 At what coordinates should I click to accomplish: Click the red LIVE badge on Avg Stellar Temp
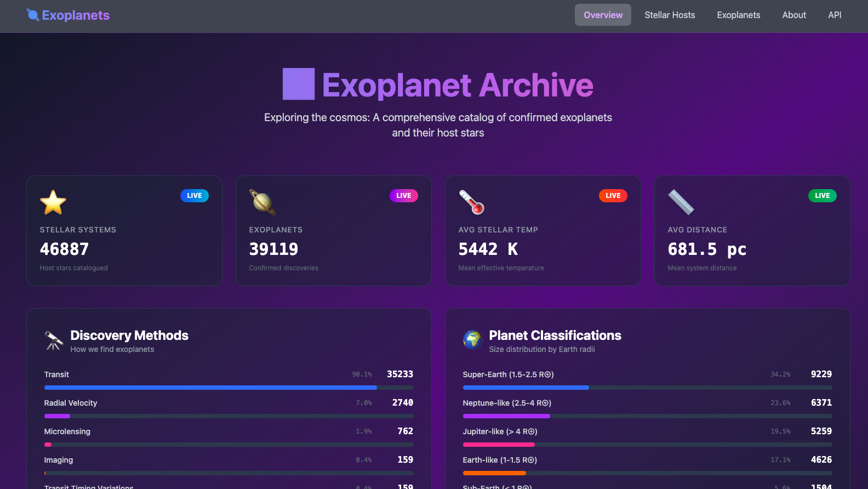click(x=613, y=196)
